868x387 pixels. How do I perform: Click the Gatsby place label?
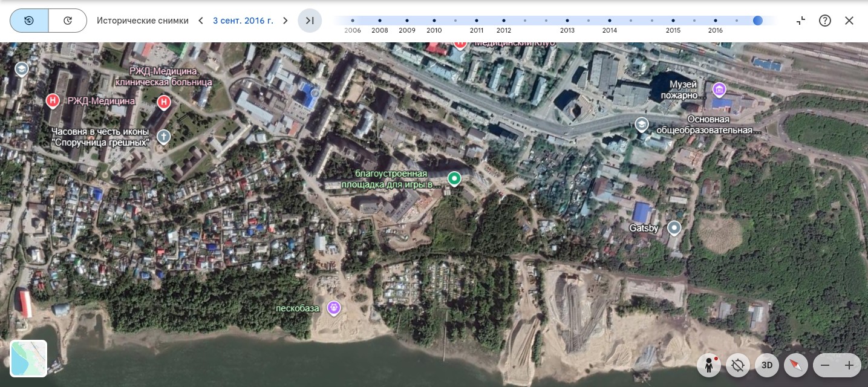644,229
